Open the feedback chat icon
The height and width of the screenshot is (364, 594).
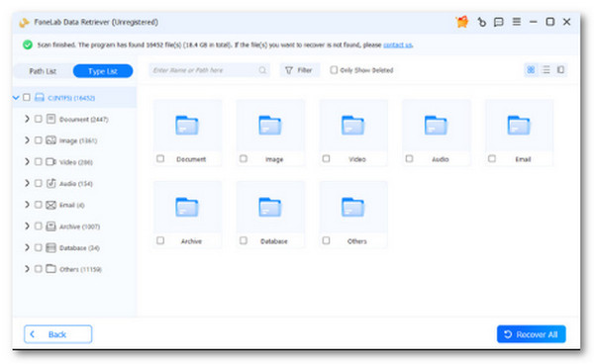click(x=499, y=22)
